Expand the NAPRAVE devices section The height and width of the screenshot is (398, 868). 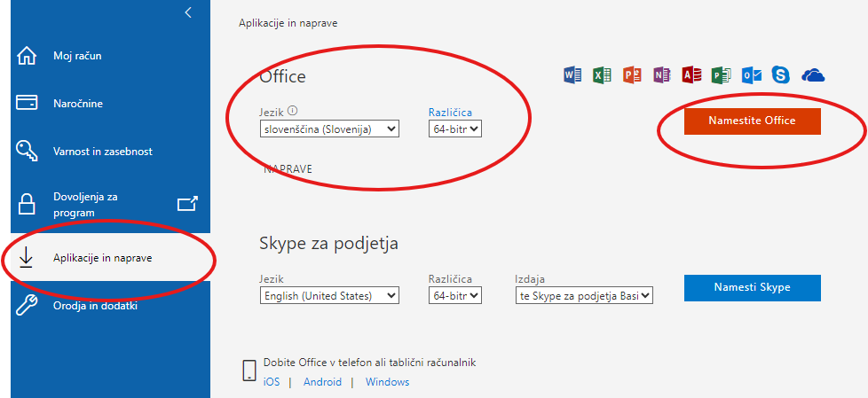coord(288,169)
